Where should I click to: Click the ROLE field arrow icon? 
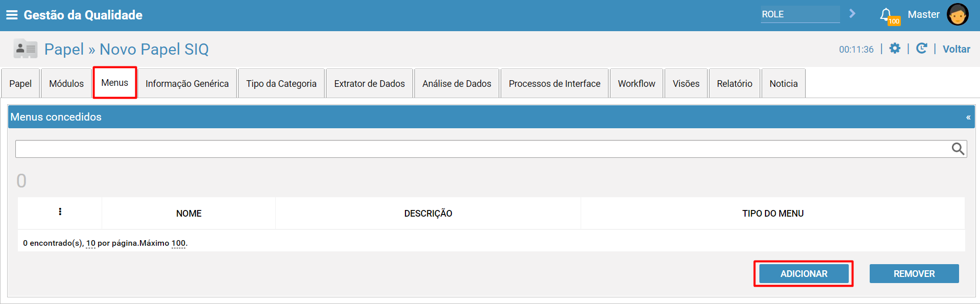point(852,14)
